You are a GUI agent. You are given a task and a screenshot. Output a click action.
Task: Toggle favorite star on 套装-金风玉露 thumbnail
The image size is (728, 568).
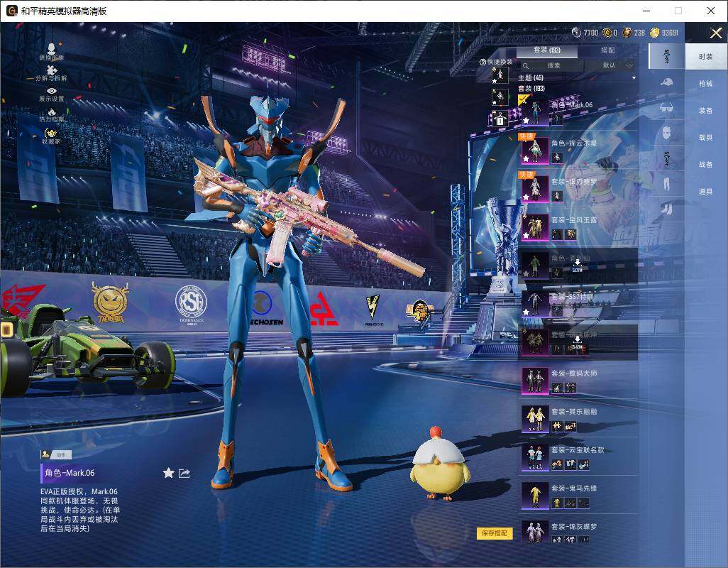[x=526, y=236]
